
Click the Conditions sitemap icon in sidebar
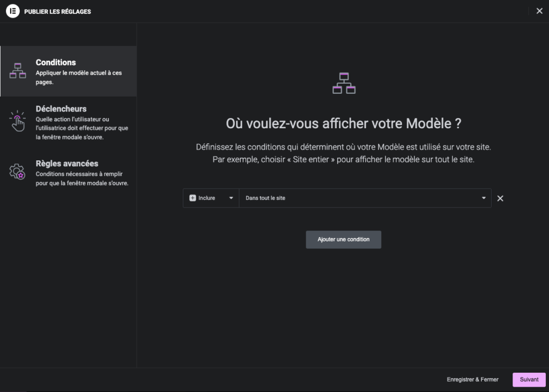point(18,71)
